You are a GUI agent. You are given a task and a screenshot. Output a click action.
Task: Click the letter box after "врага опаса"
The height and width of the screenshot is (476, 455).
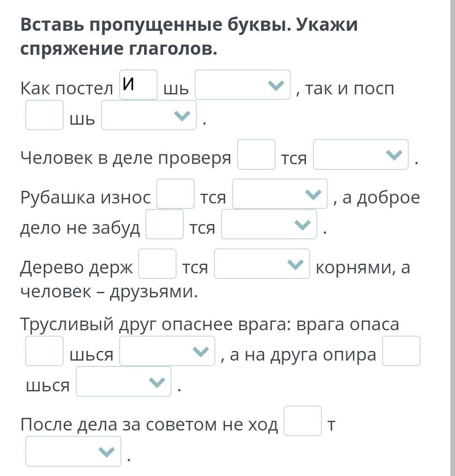(x=44, y=350)
